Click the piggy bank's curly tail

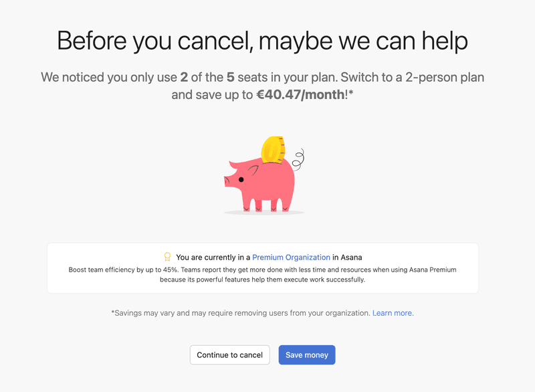click(x=298, y=160)
